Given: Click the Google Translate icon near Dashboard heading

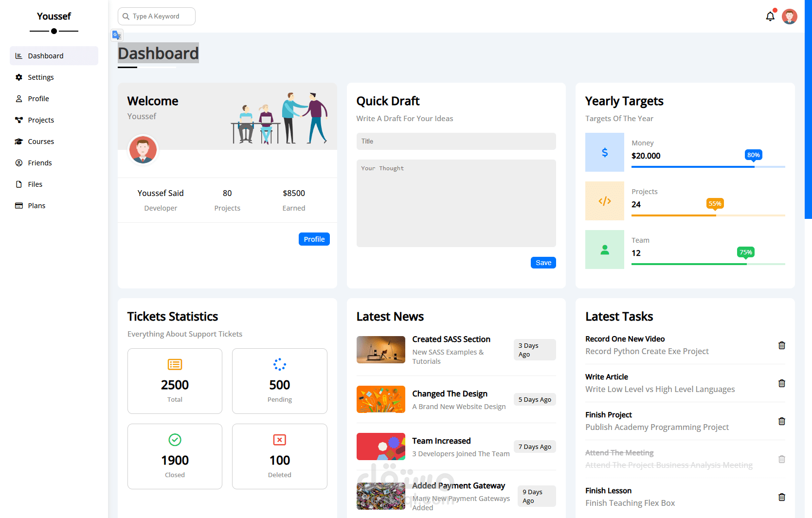Looking at the screenshot, I should coord(117,35).
